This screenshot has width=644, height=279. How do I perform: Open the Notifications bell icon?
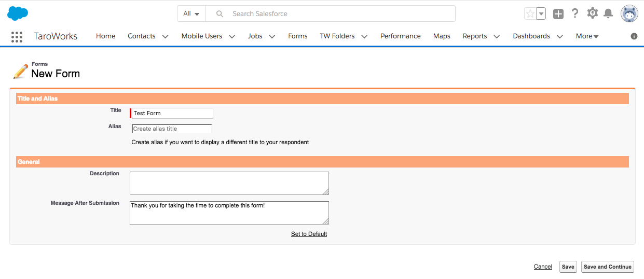608,13
